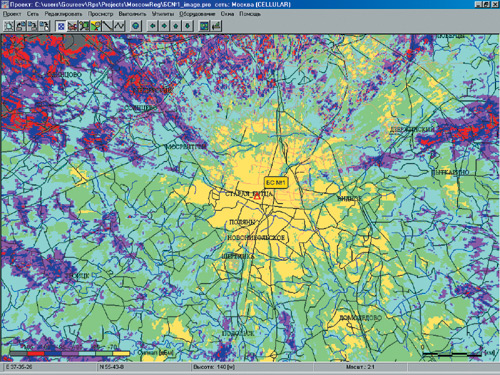This screenshot has height=375, width=500.
Task: Pan map right with right arrow icon
Action: (164, 26)
